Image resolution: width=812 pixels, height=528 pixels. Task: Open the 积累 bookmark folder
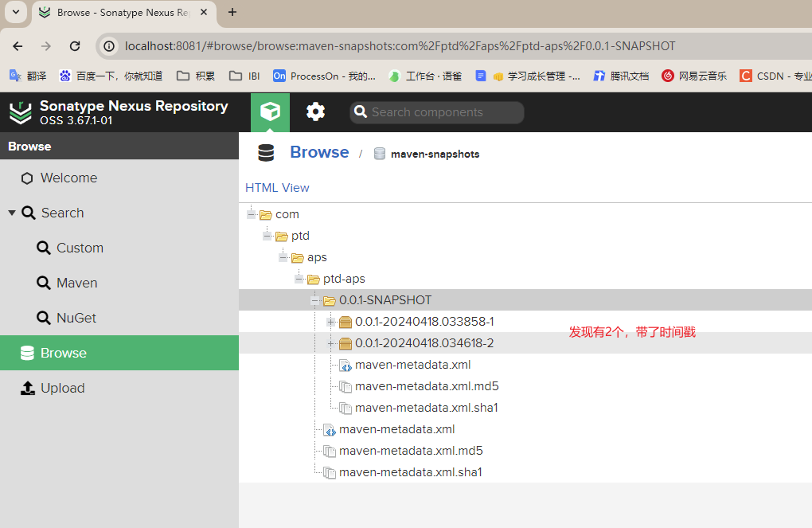click(x=196, y=76)
